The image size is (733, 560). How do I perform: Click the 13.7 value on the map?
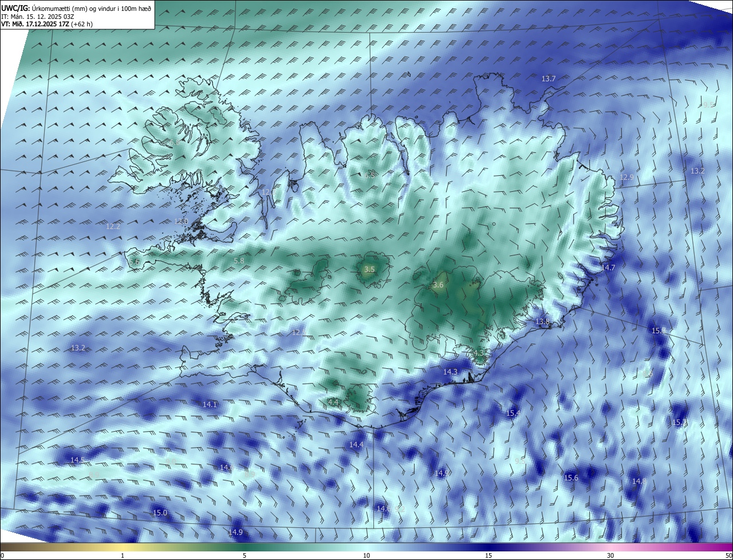(549, 78)
